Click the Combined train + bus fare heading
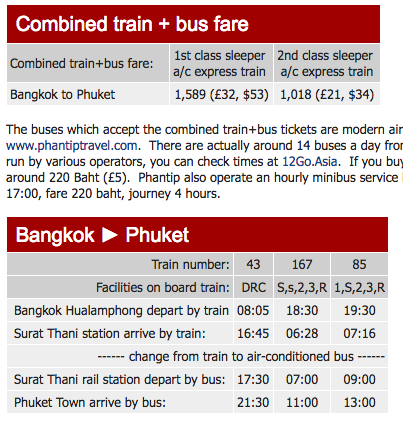This screenshot has height=424, width=403. pyautogui.click(x=132, y=24)
